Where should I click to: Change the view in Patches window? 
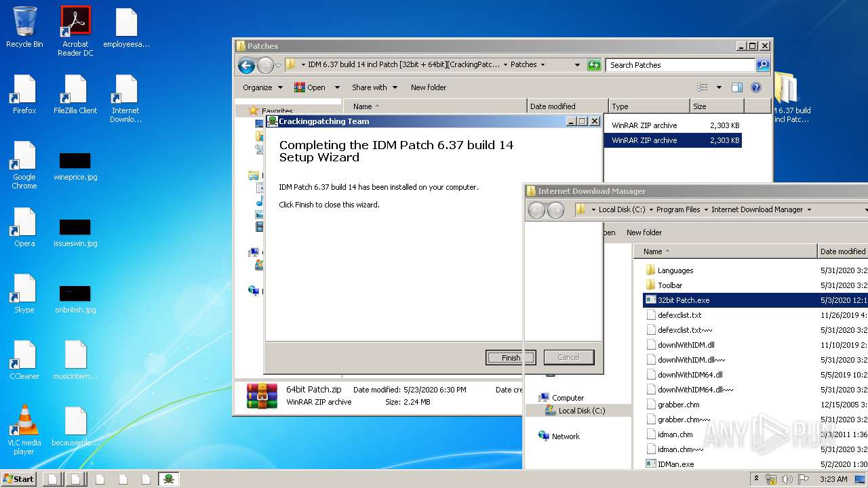click(703, 87)
